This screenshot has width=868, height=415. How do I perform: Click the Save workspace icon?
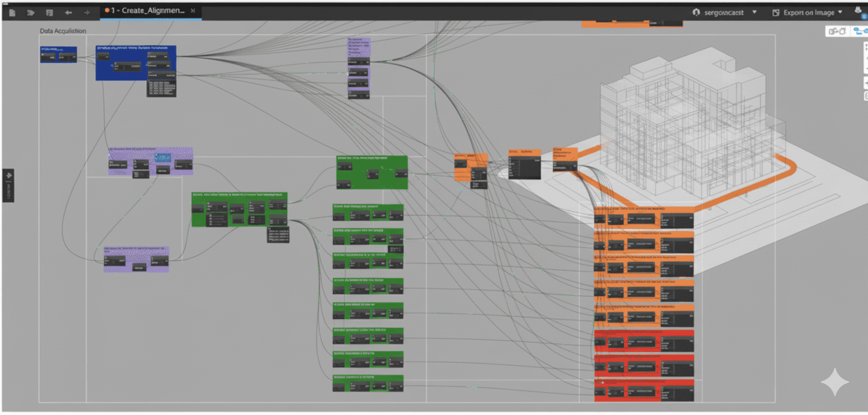coord(50,12)
